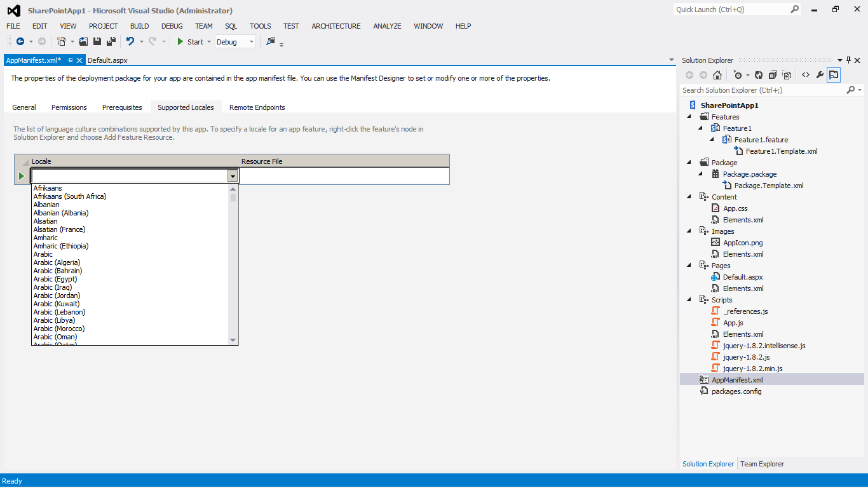Select Package.Template.xml file
This screenshot has height=488, width=868.
[769, 186]
